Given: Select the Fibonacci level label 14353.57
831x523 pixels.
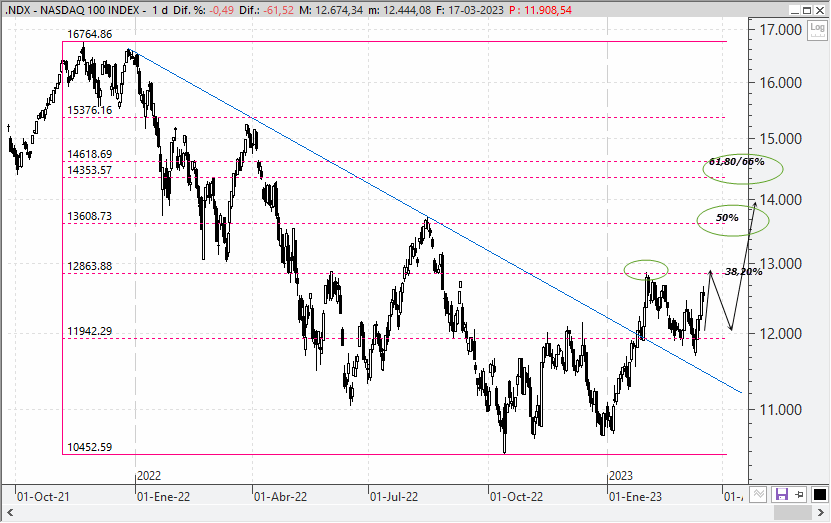Looking at the screenshot, I should point(90,170).
